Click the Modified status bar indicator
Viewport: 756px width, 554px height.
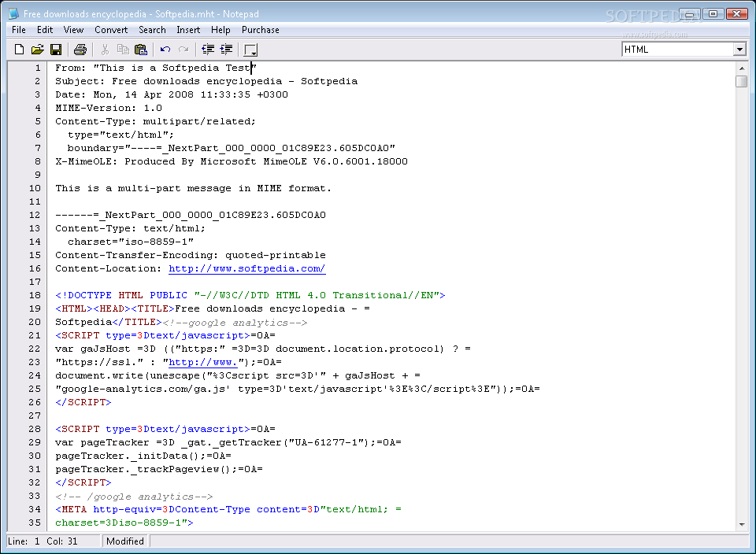pos(125,541)
